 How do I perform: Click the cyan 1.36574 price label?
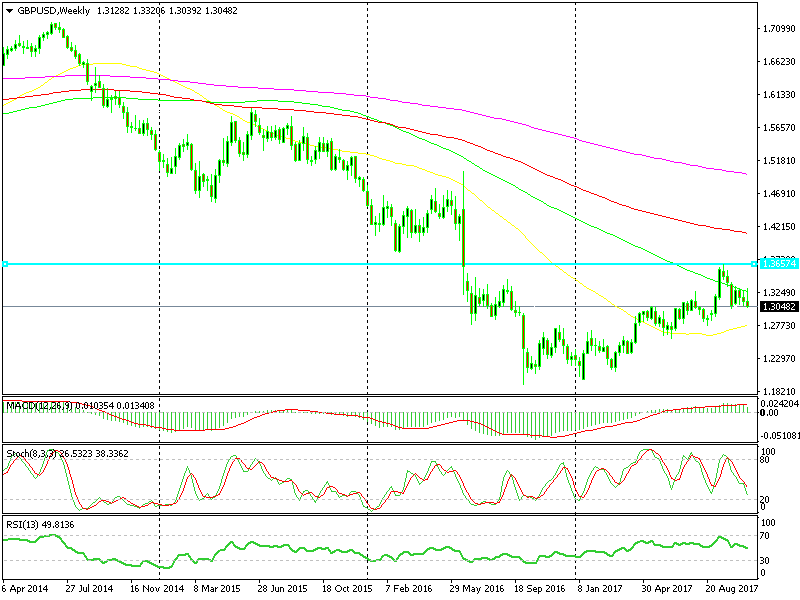click(779, 264)
